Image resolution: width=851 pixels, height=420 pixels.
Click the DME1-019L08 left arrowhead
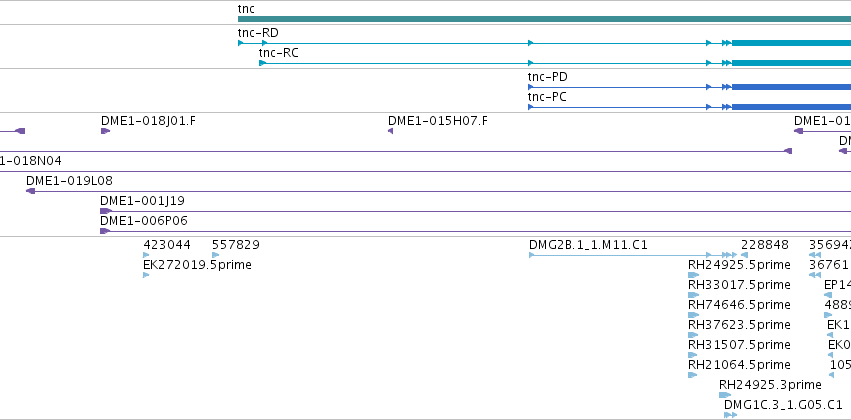pyautogui.click(x=30, y=191)
